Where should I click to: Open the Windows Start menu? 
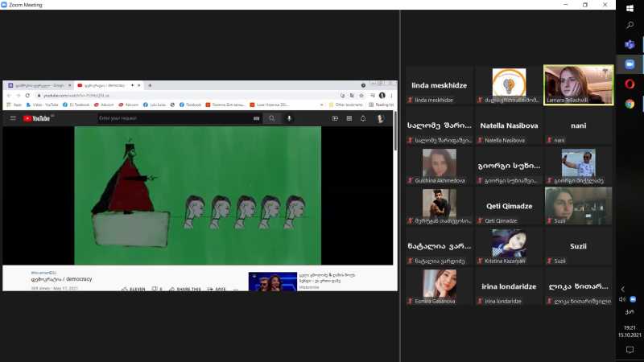tap(630, 8)
